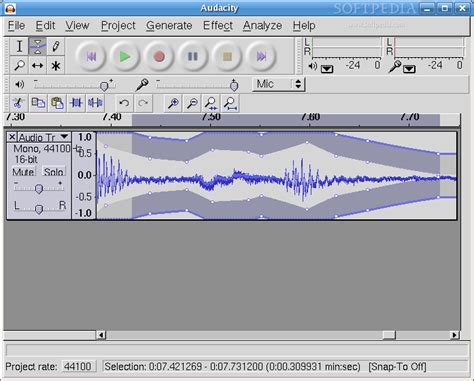The width and height of the screenshot is (474, 381).
Task: Click the Selection time readout in status bar
Action: [232, 367]
